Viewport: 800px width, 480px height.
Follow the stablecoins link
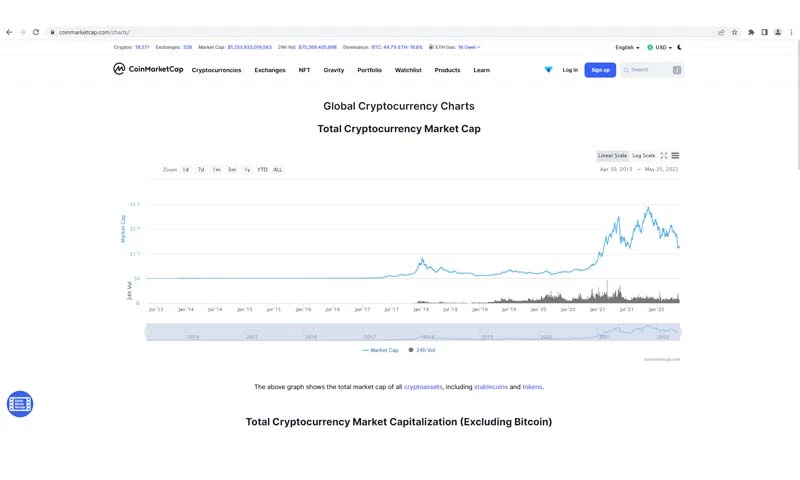coord(490,386)
